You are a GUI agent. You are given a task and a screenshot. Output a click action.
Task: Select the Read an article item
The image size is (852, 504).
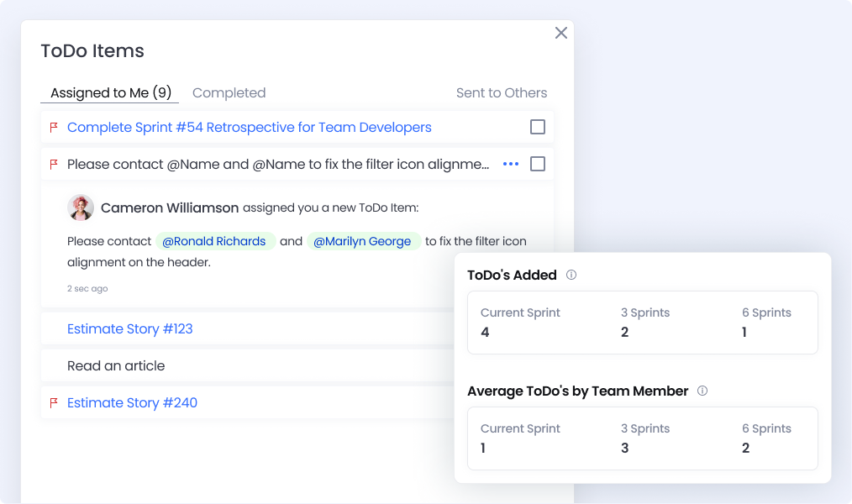116,366
